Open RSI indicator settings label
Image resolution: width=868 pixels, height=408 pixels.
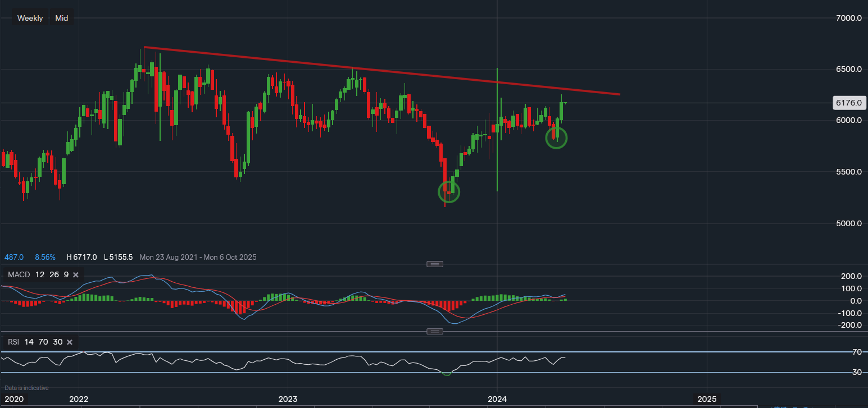[x=13, y=342]
